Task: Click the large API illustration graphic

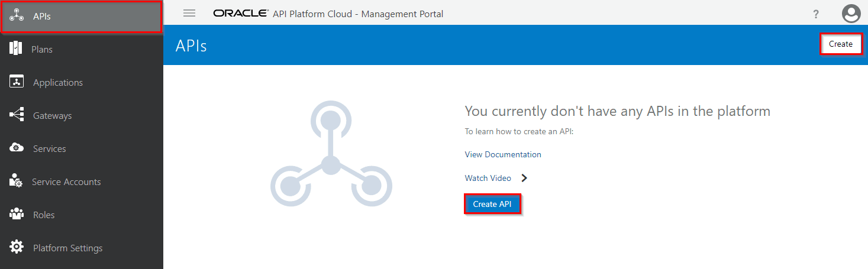Action: point(331,153)
